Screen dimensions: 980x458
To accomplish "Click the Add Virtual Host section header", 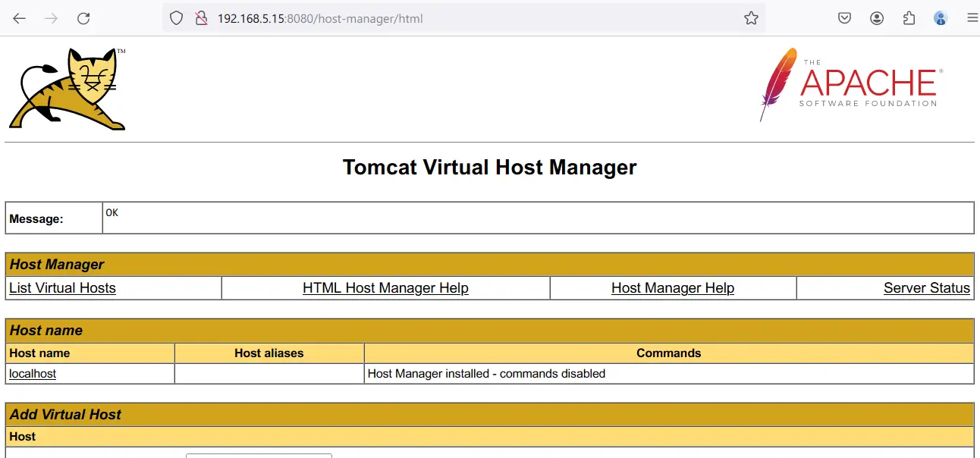I will pyautogui.click(x=489, y=415).
